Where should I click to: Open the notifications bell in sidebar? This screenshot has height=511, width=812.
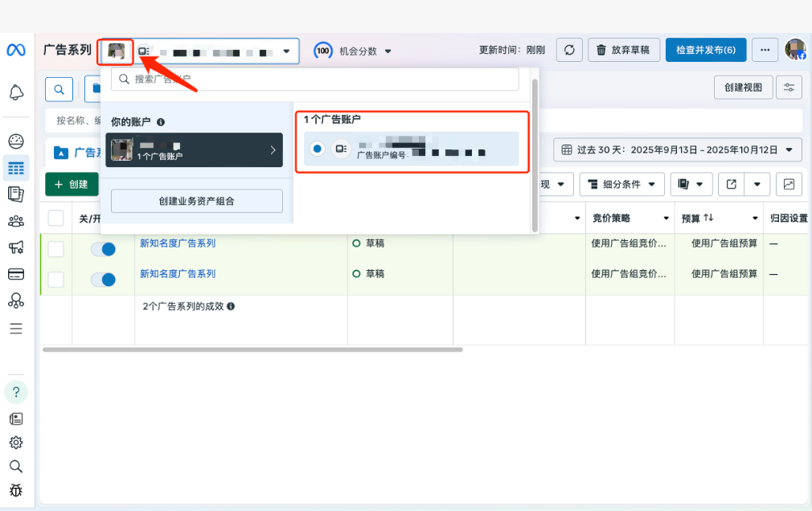(16, 92)
